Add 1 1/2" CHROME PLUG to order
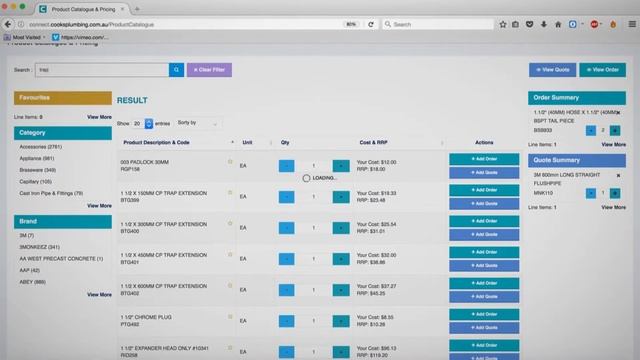This screenshot has height=360, width=640. 484,314
